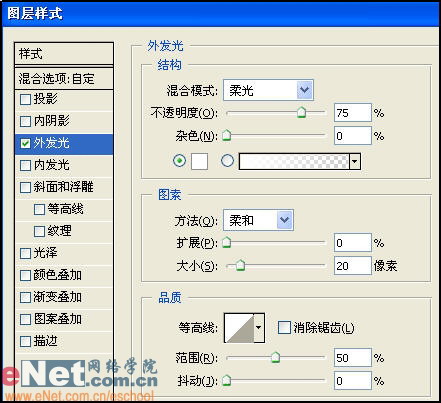
Task: Select the gradient radio button
Action: click(228, 161)
